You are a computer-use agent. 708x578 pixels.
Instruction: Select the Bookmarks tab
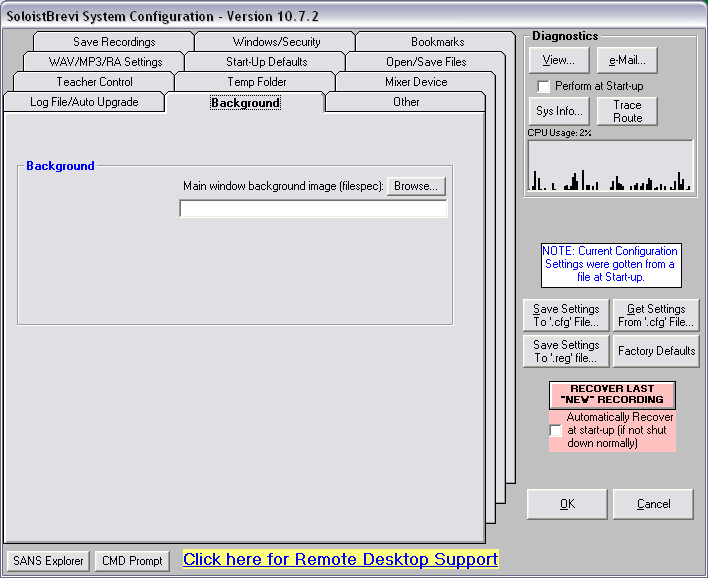437,42
